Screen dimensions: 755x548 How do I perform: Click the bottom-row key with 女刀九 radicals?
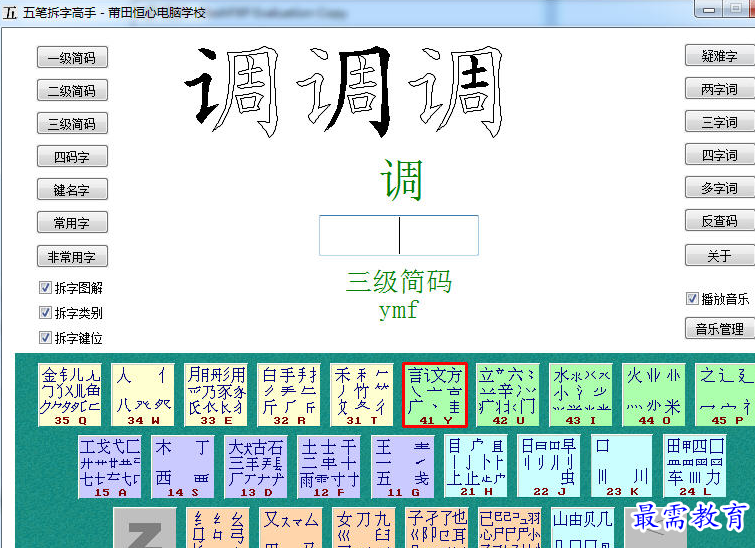click(364, 528)
